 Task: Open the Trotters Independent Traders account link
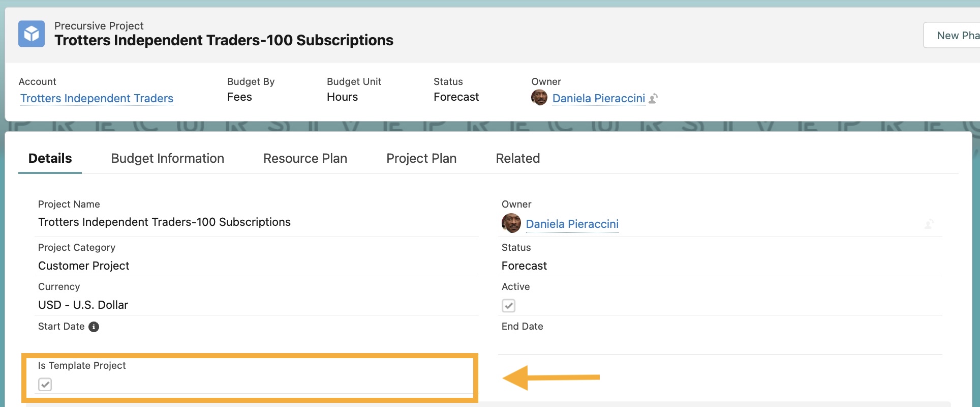97,98
